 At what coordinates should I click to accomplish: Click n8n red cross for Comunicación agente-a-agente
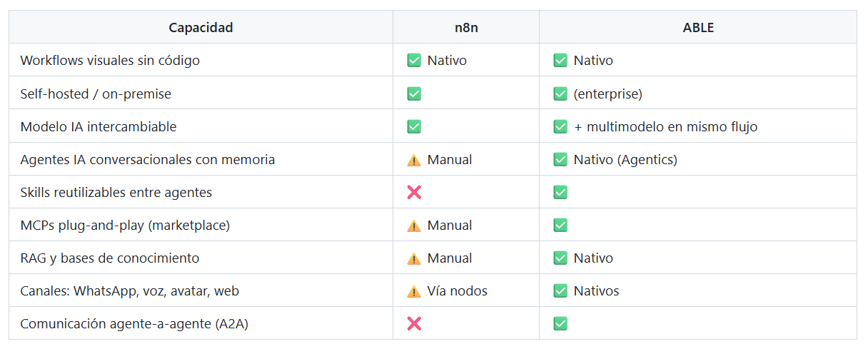click(414, 323)
